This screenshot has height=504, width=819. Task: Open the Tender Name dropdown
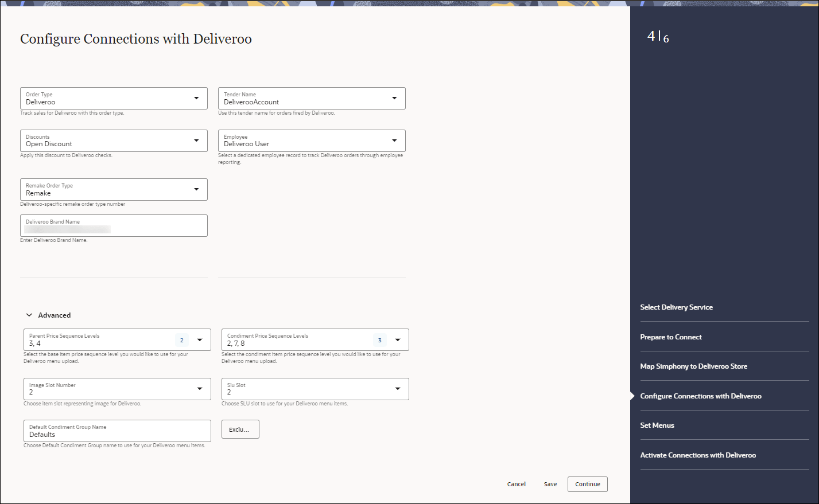tap(312, 98)
